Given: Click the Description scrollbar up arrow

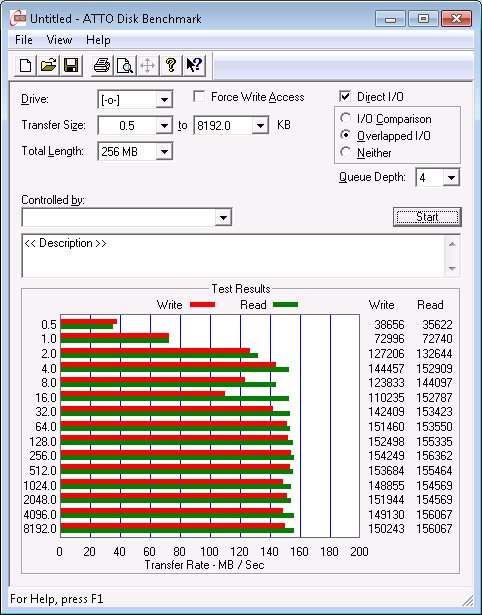Looking at the screenshot, I should [452, 244].
